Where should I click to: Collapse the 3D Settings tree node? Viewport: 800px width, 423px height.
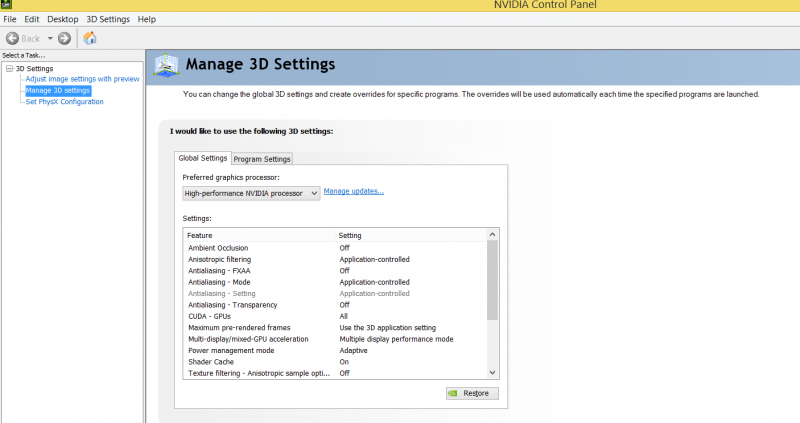[9, 68]
